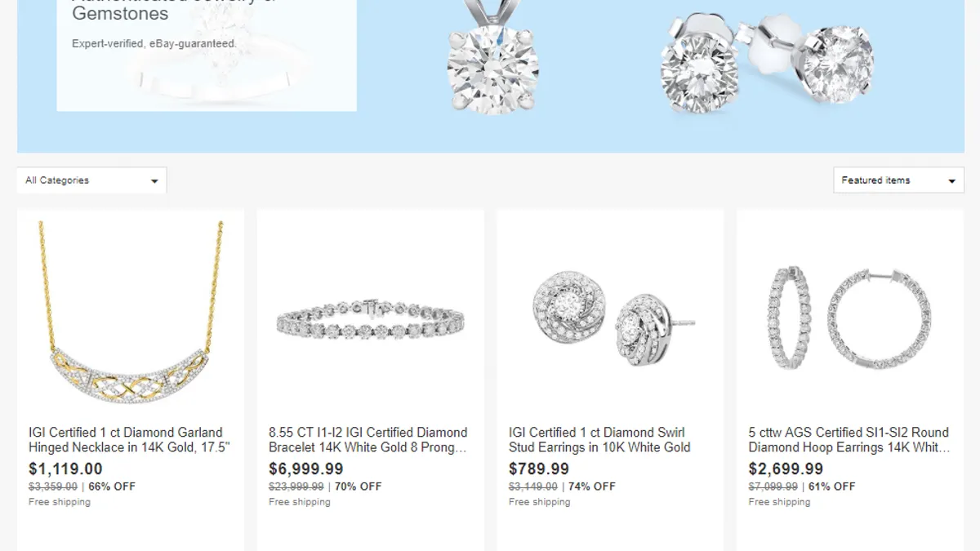Click the diamond stud earrings banner image

(x=766, y=65)
